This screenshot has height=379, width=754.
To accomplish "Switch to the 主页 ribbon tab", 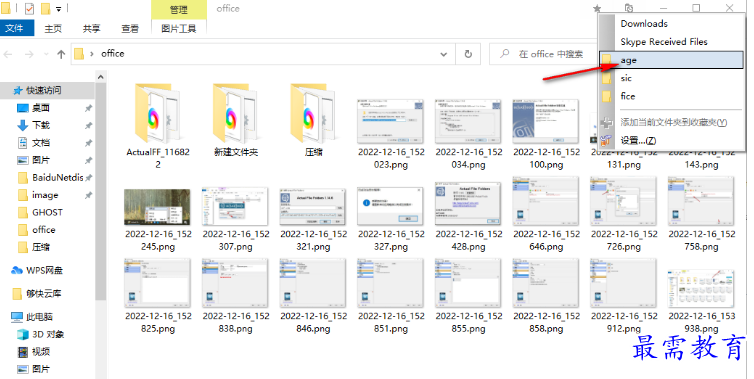I will (x=53, y=28).
